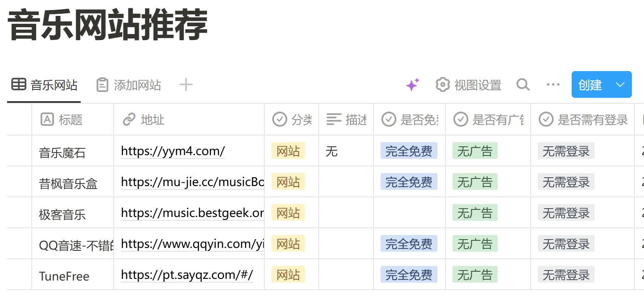The height and width of the screenshot is (296, 644).
Task: Click the 是否需有登录 column header text
Action: [593, 120]
